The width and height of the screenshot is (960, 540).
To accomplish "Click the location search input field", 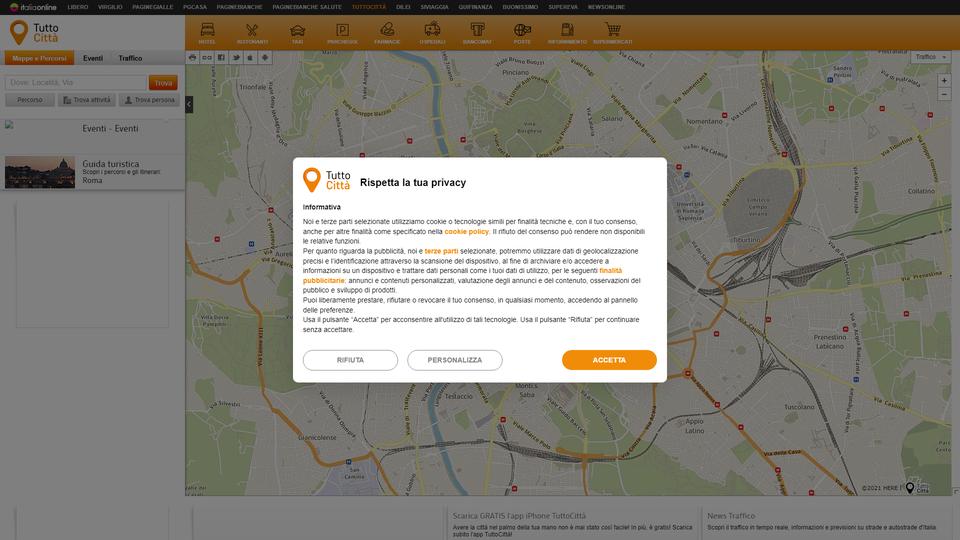I will point(75,83).
